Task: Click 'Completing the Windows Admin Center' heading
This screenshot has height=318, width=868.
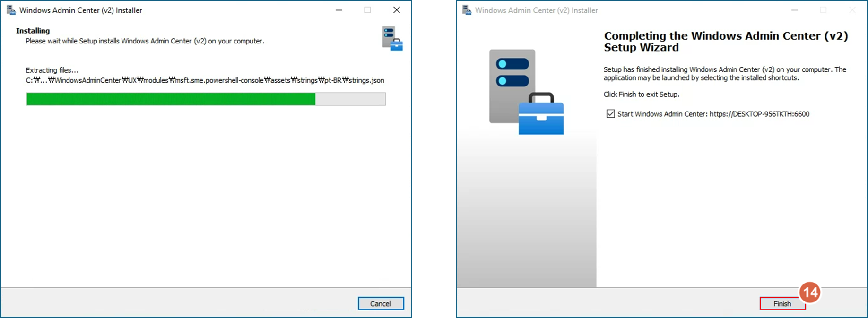Action: tap(726, 42)
